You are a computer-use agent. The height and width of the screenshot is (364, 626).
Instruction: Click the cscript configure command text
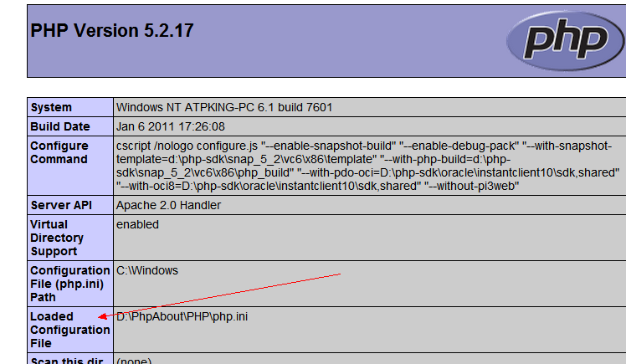coord(367,166)
